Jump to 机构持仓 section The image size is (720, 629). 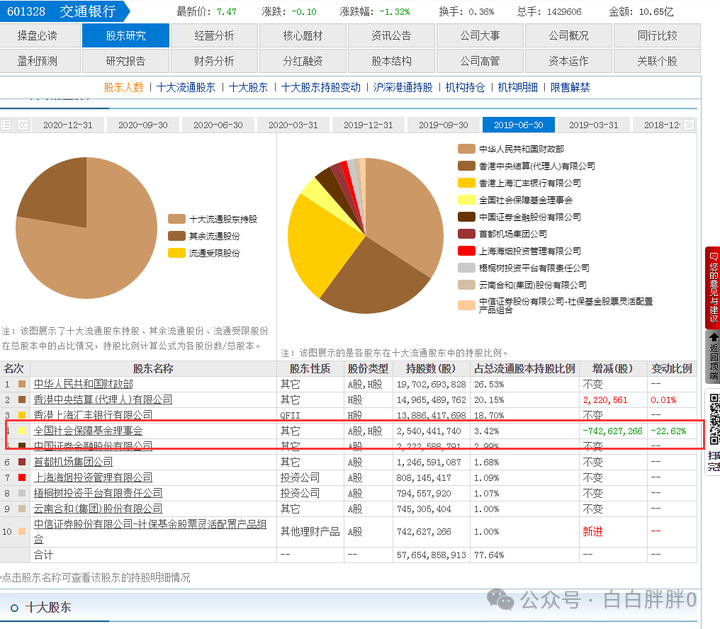tap(465, 87)
